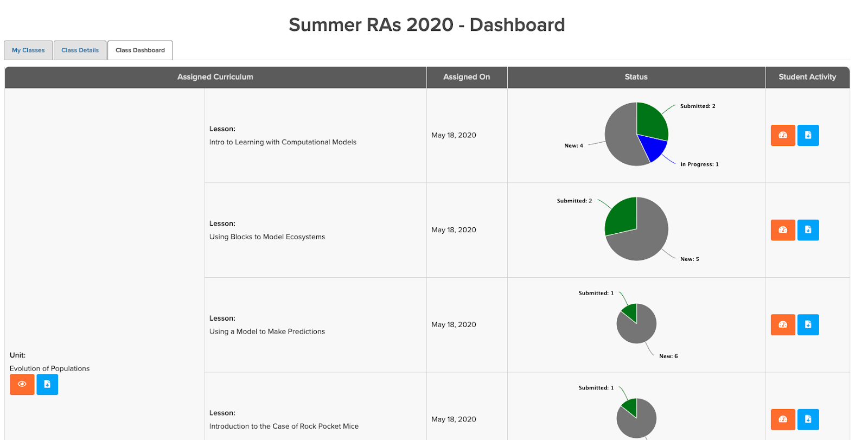Open the Class Details tab

[80, 50]
